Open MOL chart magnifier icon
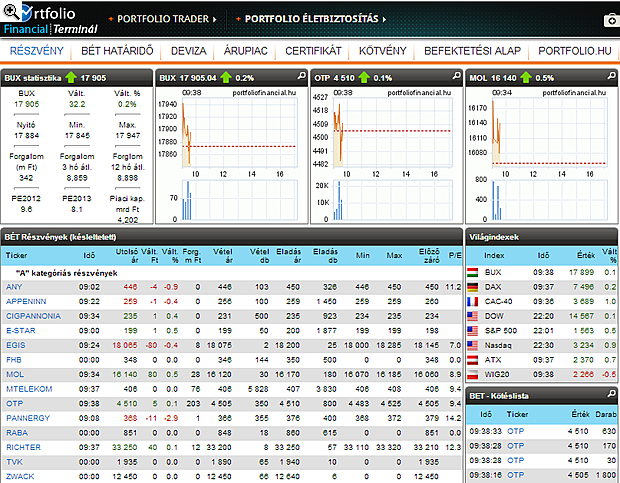Image resolution: width=620 pixels, height=483 pixels. click(611, 75)
